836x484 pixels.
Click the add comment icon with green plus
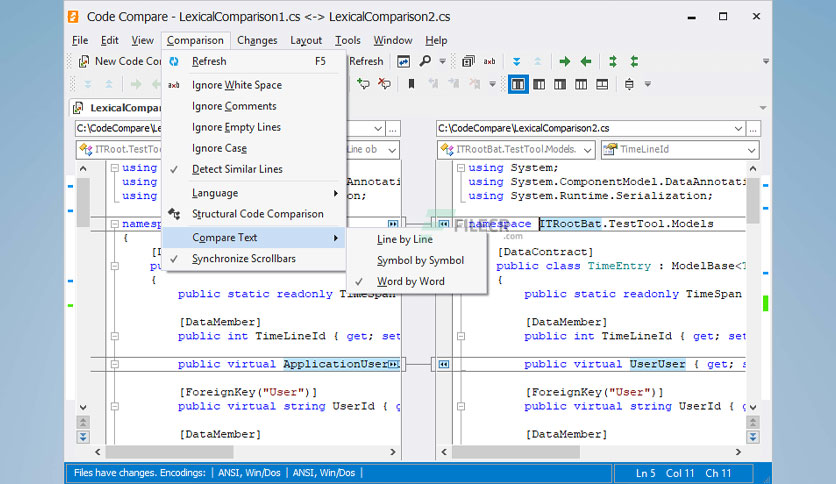point(363,84)
